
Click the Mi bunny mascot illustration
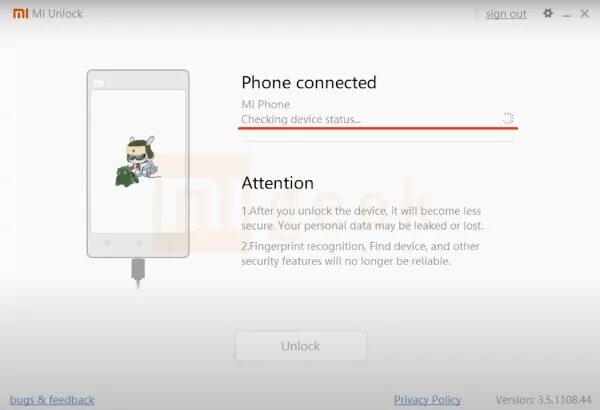138,161
